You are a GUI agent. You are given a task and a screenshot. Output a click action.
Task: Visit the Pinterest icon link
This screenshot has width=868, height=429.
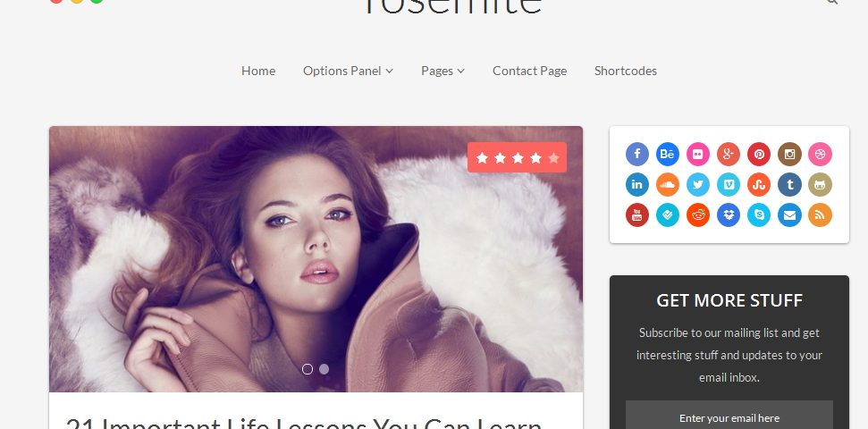[759, 154]
